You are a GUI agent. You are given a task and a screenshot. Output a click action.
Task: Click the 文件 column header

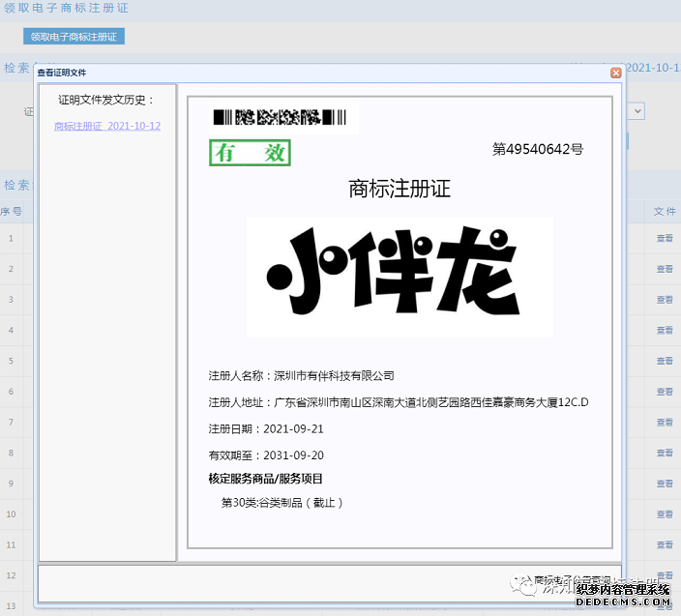pyautogui.click(x=665, y=212)
